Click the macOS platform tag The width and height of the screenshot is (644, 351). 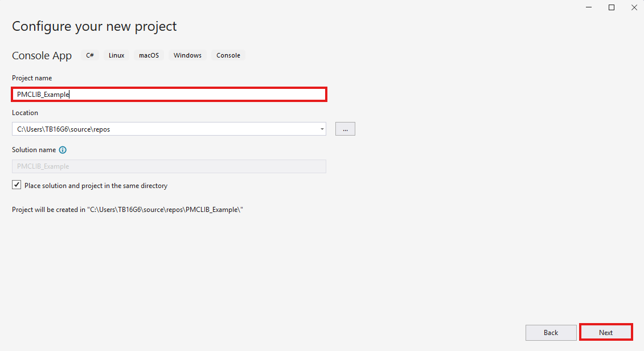149,55
